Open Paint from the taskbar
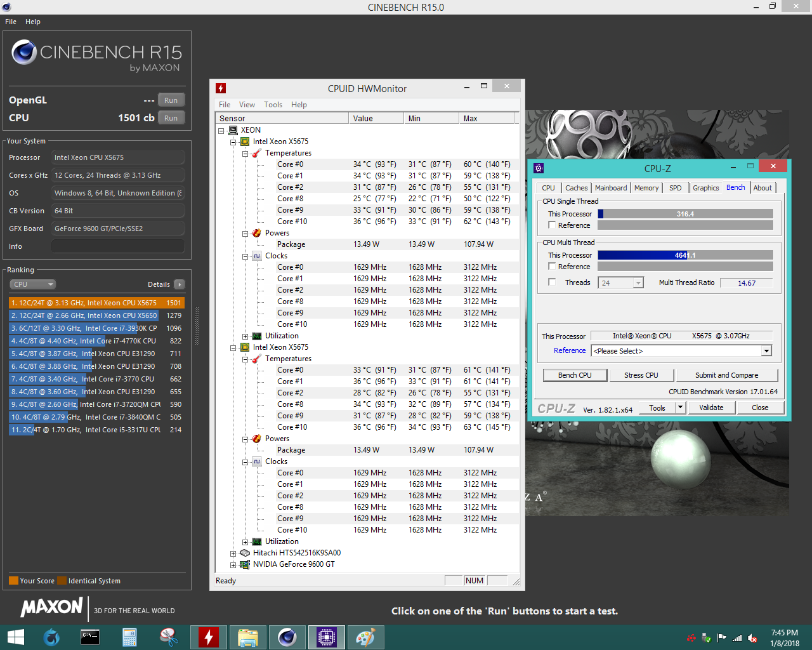This screenshot has width=812, height=650. point(365,637)
